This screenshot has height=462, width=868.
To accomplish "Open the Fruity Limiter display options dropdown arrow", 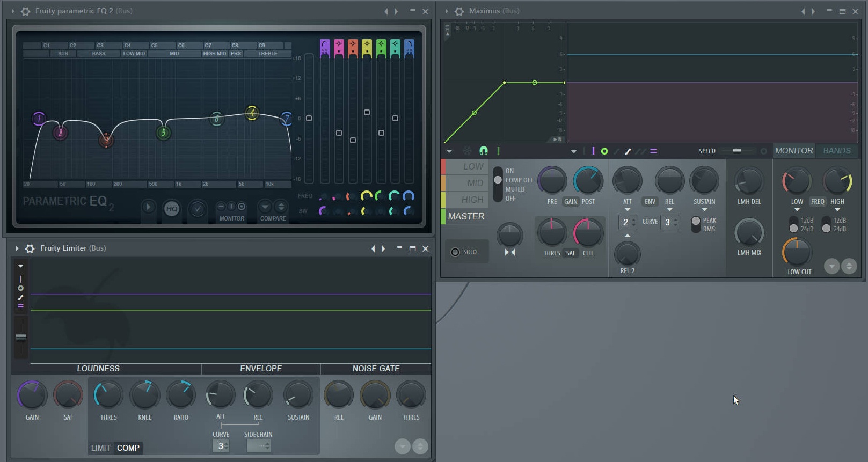I will [20, 266].
